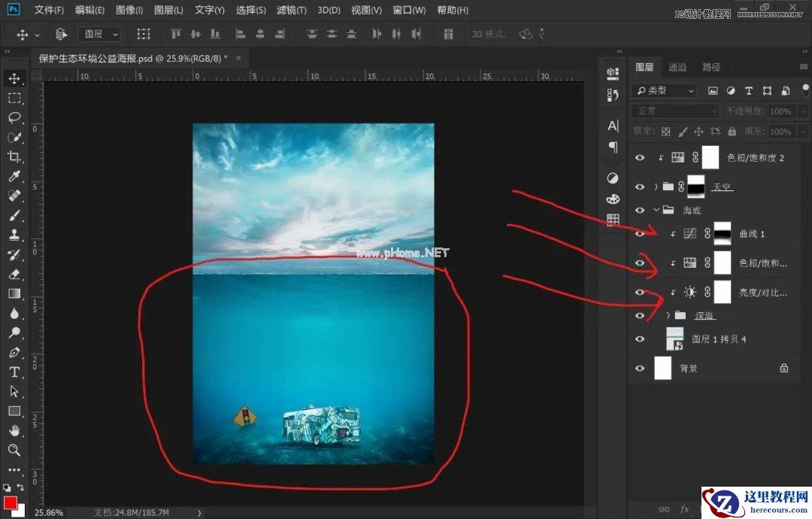Viewport: 812px width, 519px height.
Task: Switch to the 通道 tab
Action: tap(676, 66)
